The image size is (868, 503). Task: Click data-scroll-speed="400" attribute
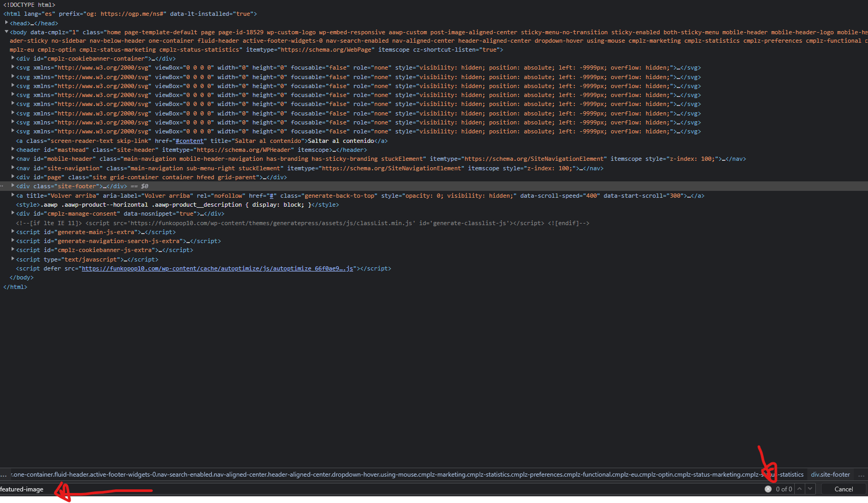[x=560, y=196]
